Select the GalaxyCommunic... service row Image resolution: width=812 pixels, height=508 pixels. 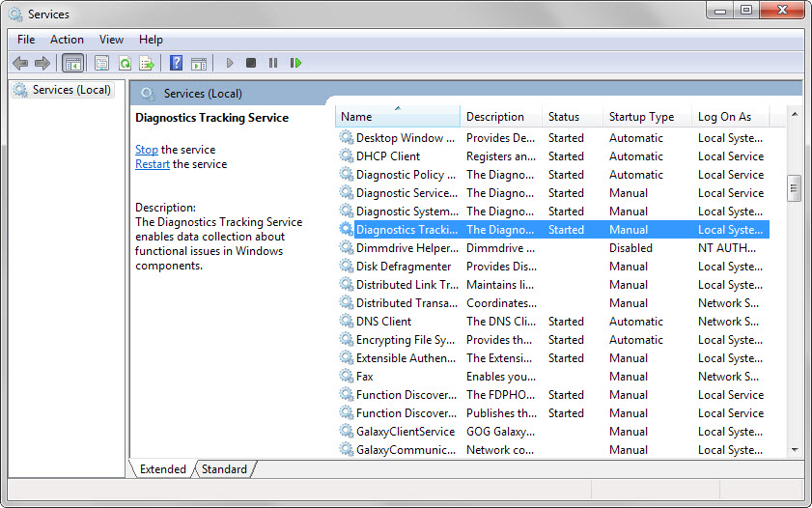click(553, 449)
